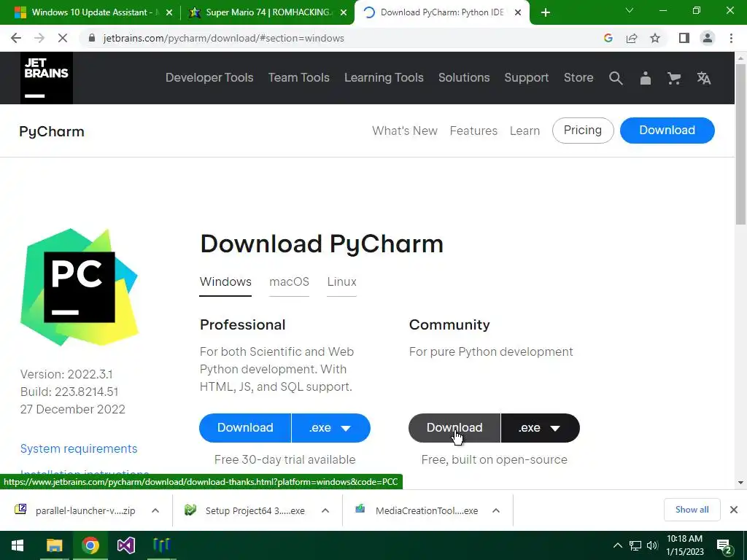
Task: Show all downloads
Action: point(692,510)
